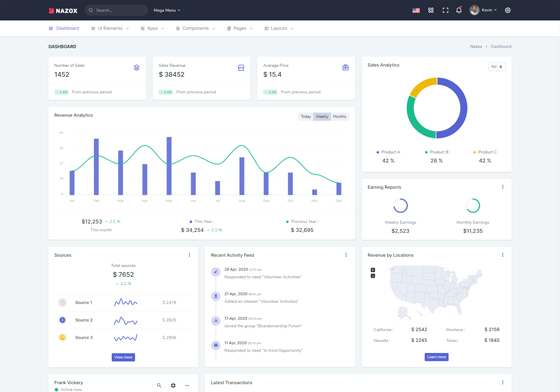Image resolution: width=560 pixels, height=392 pixels.
Task: Click the May bar in revenue chart
Action: 169,166
